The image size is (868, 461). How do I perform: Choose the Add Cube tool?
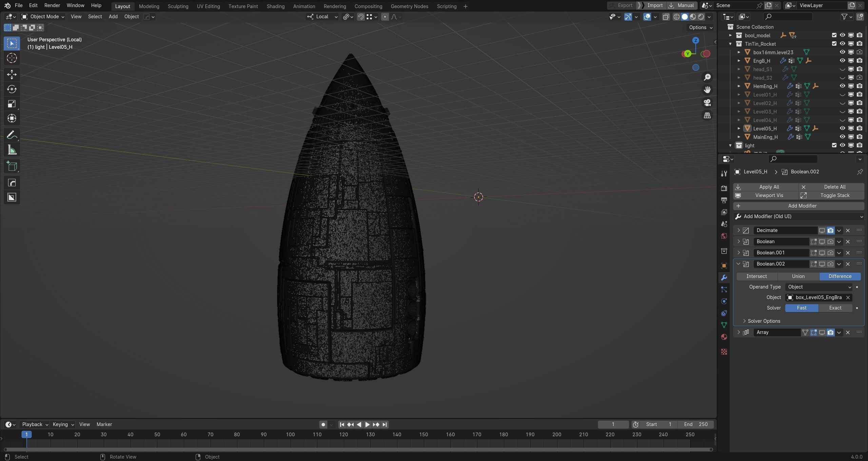[x=12, y=166]
